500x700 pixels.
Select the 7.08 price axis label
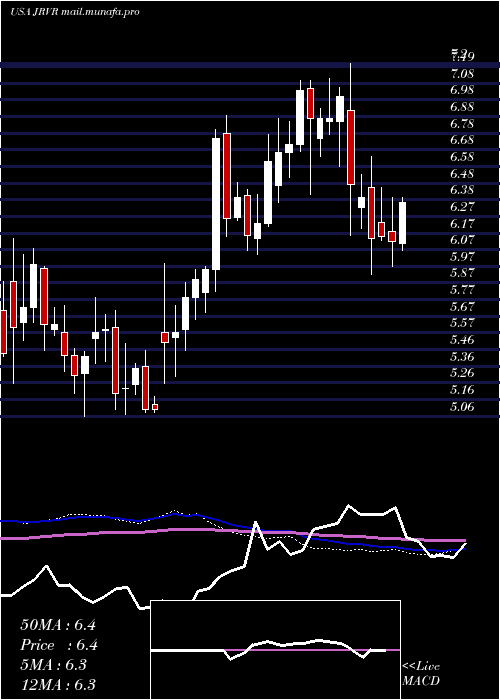[x=462, y=73]
